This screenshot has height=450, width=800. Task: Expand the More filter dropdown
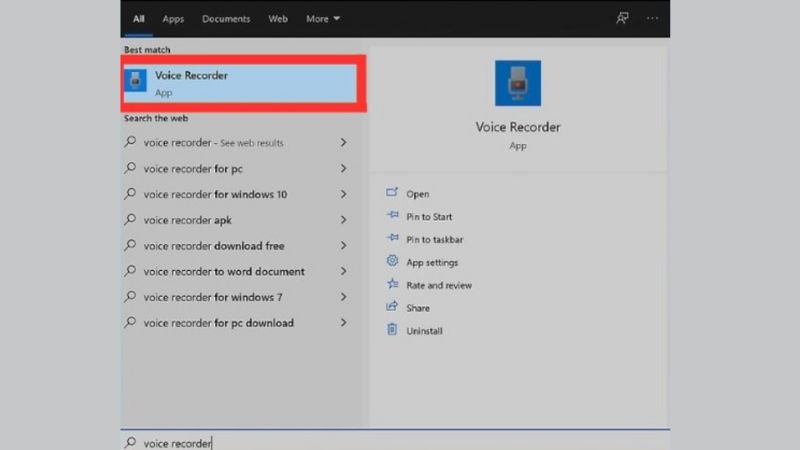[323, 19]
